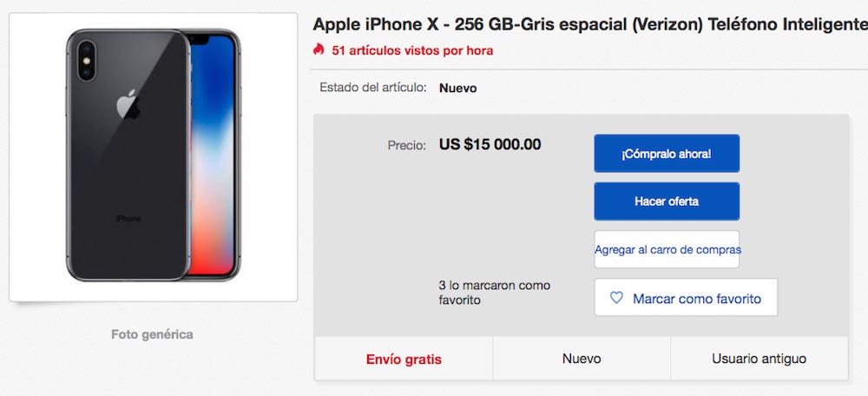The height and width of the screenshot is (396, 868).
Task: Click the ¡Cómpralo ahora! button
Action: coord(667,154)
